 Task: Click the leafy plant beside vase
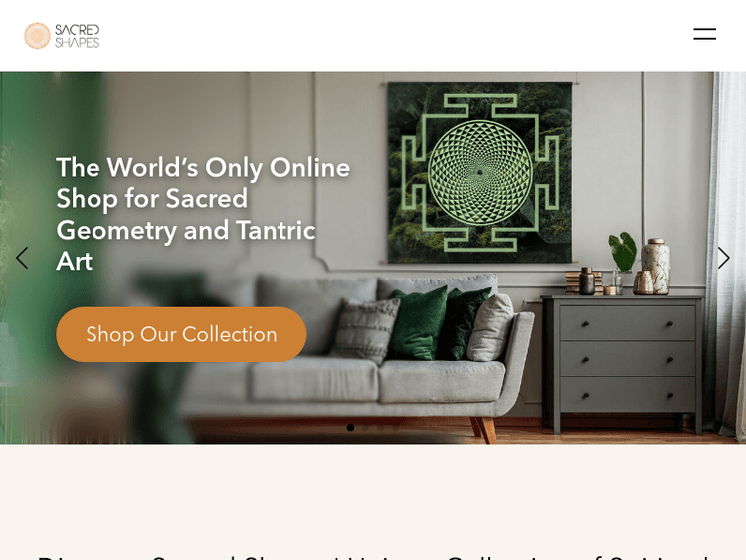coord(623,252)
